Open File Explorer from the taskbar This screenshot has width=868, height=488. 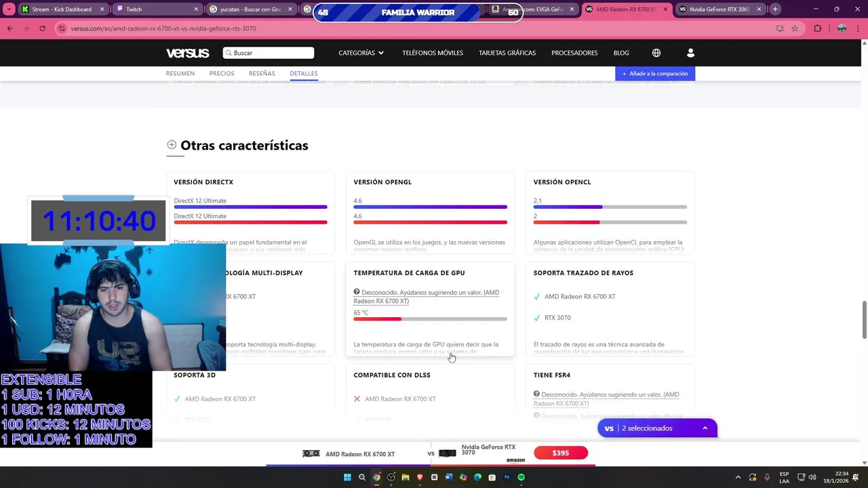tap(406, 477)
